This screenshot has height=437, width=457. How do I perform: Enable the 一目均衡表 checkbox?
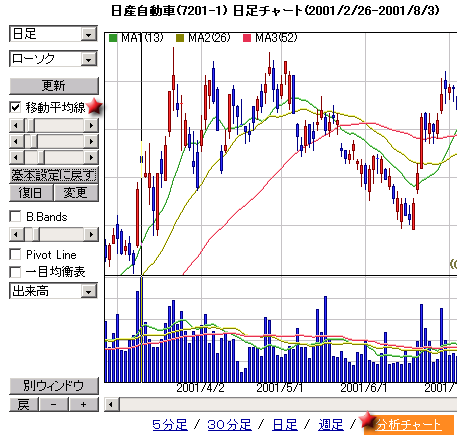click(15, 272)
